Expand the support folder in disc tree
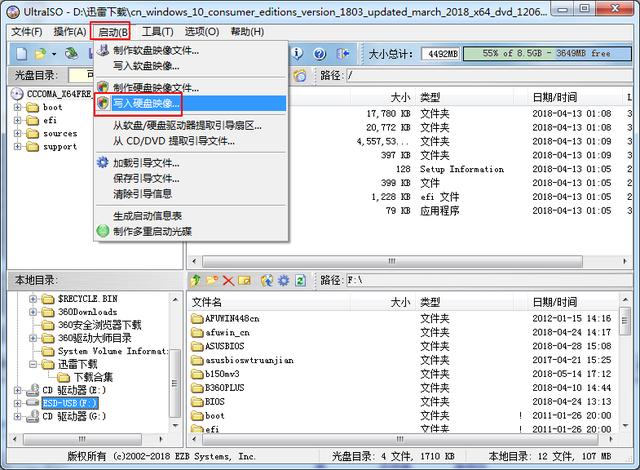This screenshot has height=470, width=640. (x=18, y=146)
